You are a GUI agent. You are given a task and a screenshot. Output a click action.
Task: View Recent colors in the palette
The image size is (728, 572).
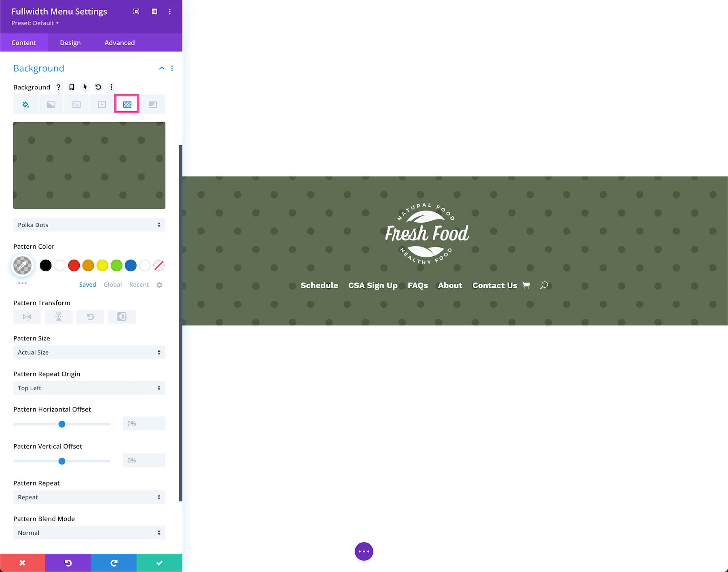pyautogui.click(x=139, y=284)
